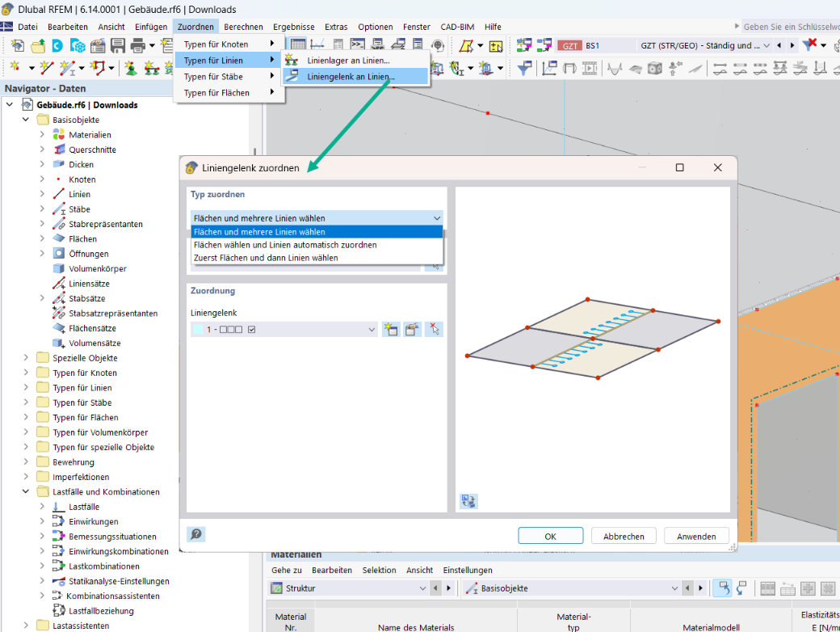840x632 pixels.
Task: Click the light blue Liniengelenk color swatch
Action: click(198, 329)
